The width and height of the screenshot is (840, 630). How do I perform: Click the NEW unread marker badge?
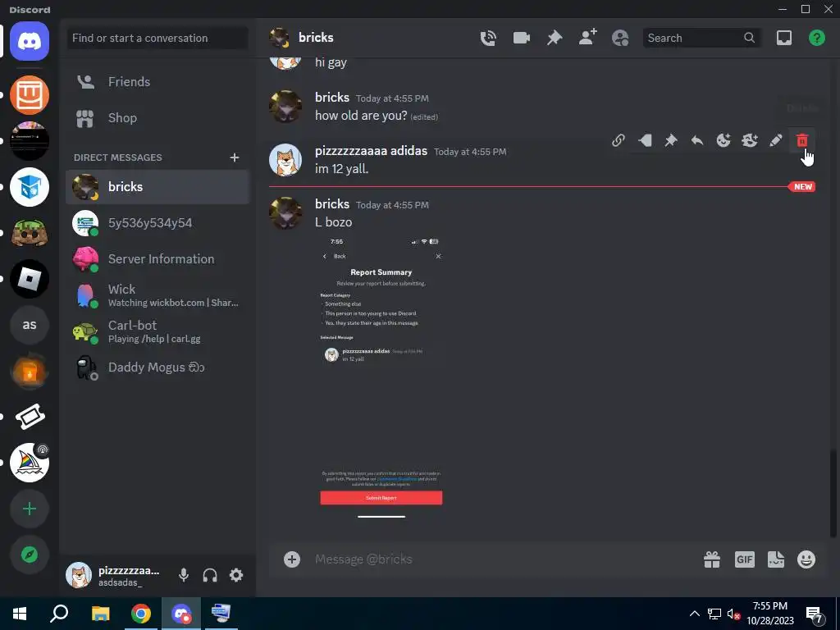[x=802, y=187]
